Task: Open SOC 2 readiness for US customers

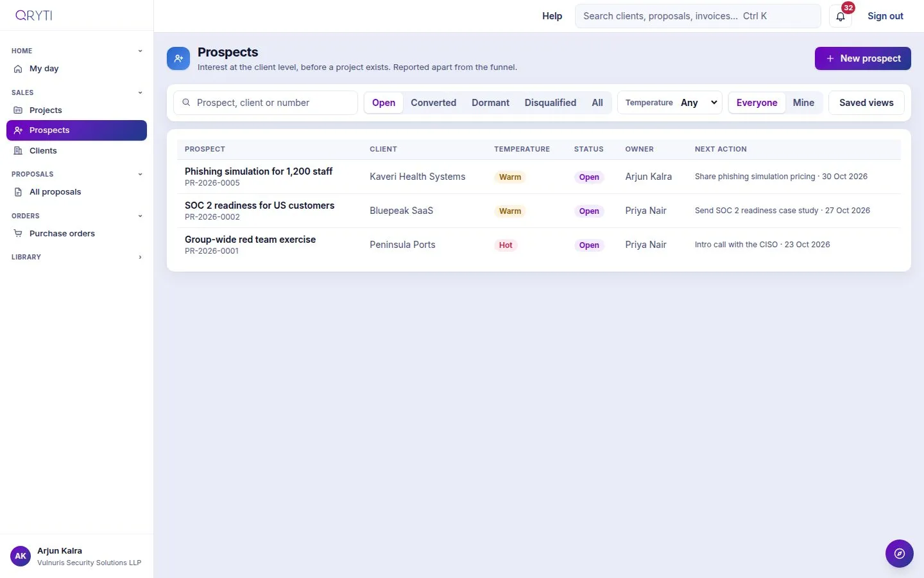Action: click(259, 206)
